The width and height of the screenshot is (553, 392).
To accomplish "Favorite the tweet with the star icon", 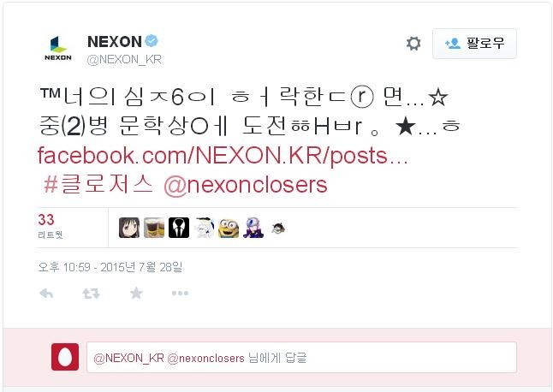I will pos(136,293).
